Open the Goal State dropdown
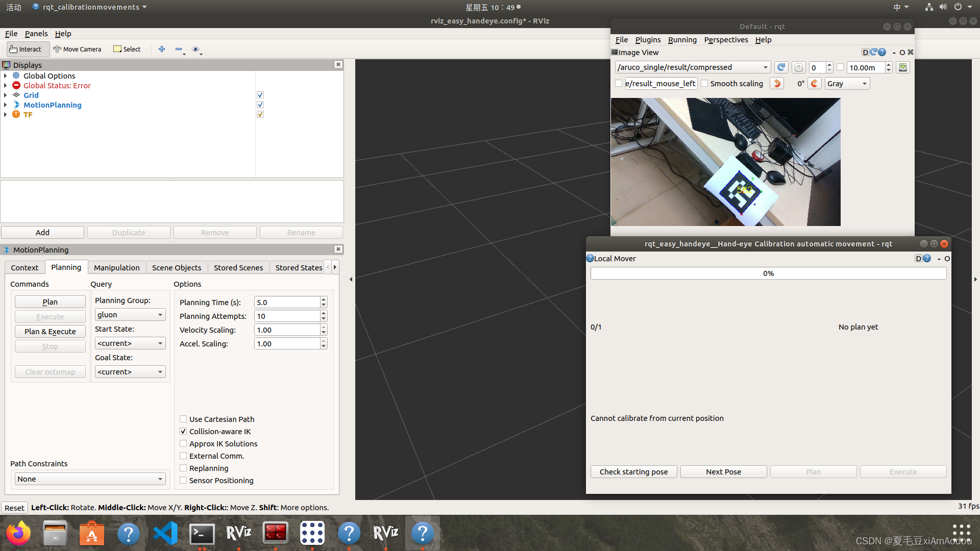 (x=130, y=372)
